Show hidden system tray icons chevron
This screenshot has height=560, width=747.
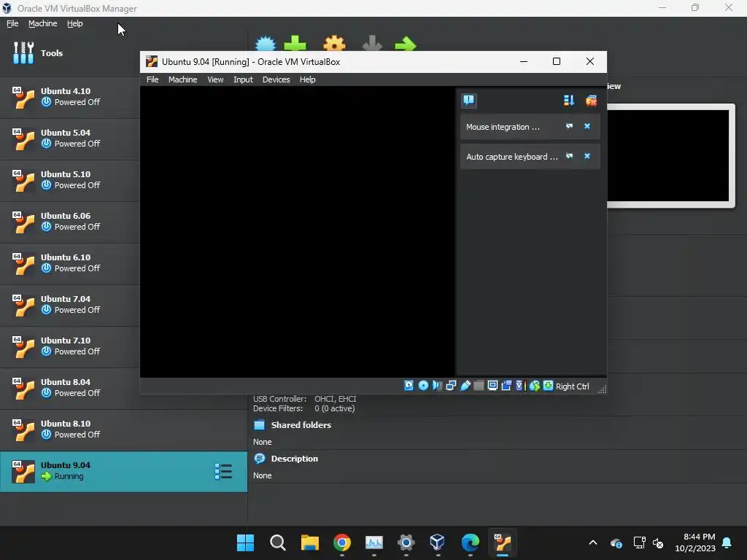click(x=592, y=542)
